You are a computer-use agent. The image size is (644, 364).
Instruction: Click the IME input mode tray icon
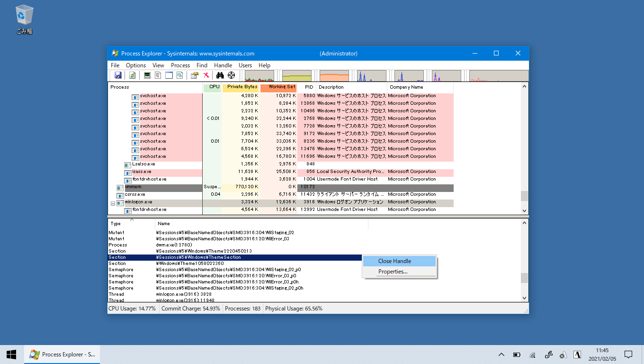(x=577, y=355)
